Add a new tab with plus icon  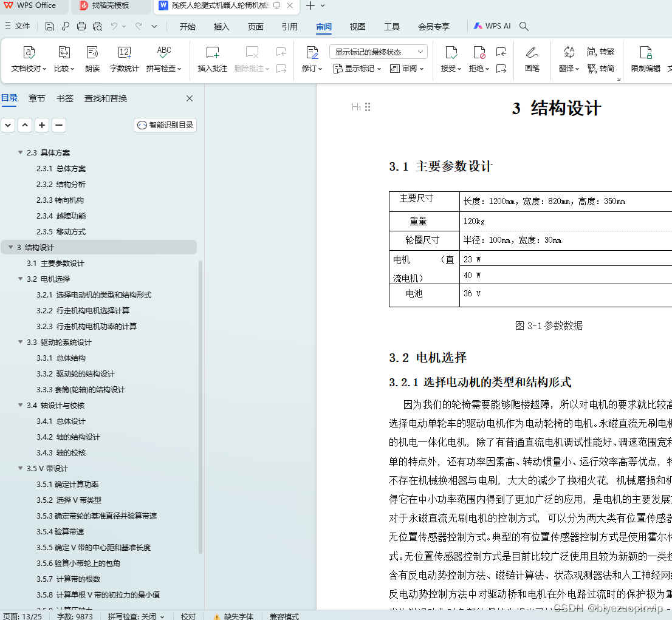[310, 5]
